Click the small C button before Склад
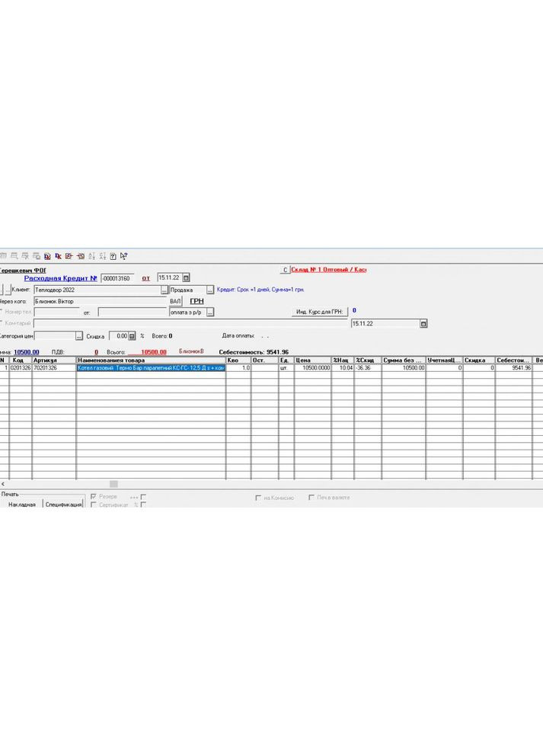Image resolution: width=543 pixels, height=756 pixels. pyautogui.click(x=285, y=270)
